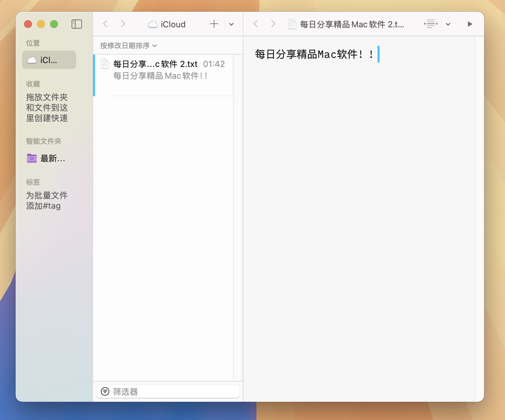Select the 每日分享...c 软件 2.txt file
The image size is (505, 420).
[163, 70]
